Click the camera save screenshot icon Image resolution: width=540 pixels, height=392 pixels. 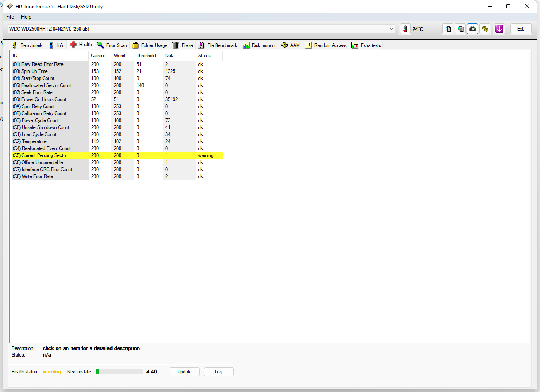tap(472, 29)
